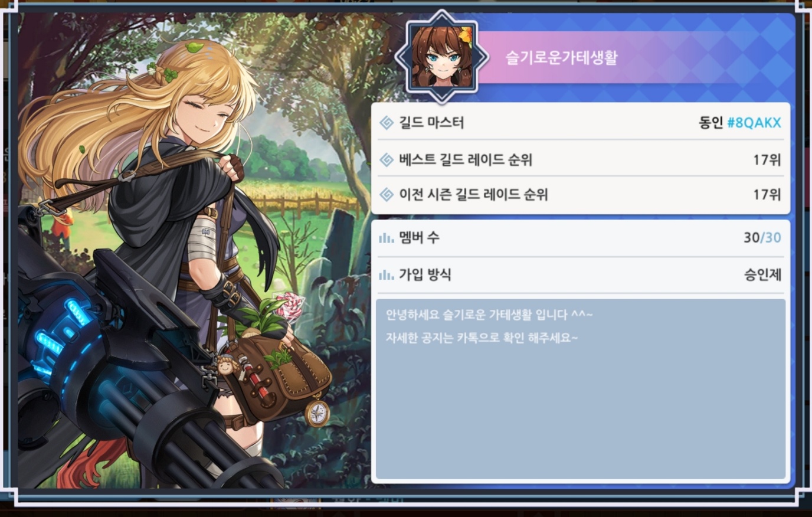Click the 베스트 길드 레이드 순위 label
Viewport: 812px width, 517px height.
tap(466, 159)
